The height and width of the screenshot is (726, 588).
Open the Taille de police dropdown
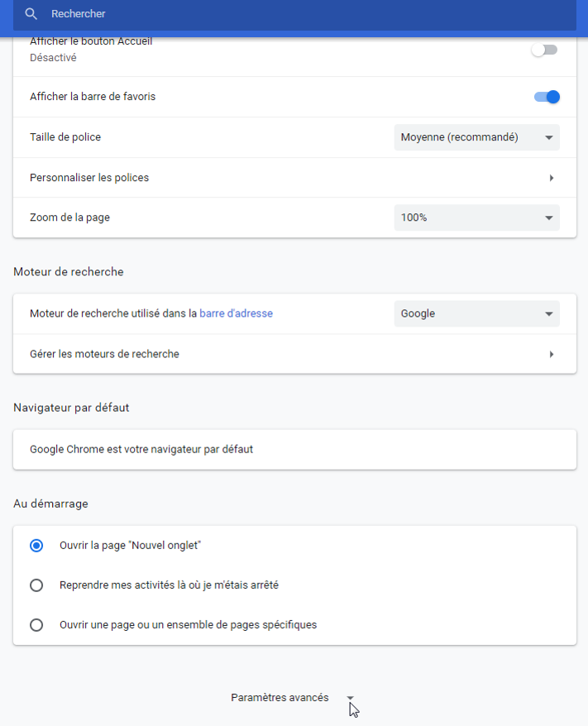[x=477, y=137]
